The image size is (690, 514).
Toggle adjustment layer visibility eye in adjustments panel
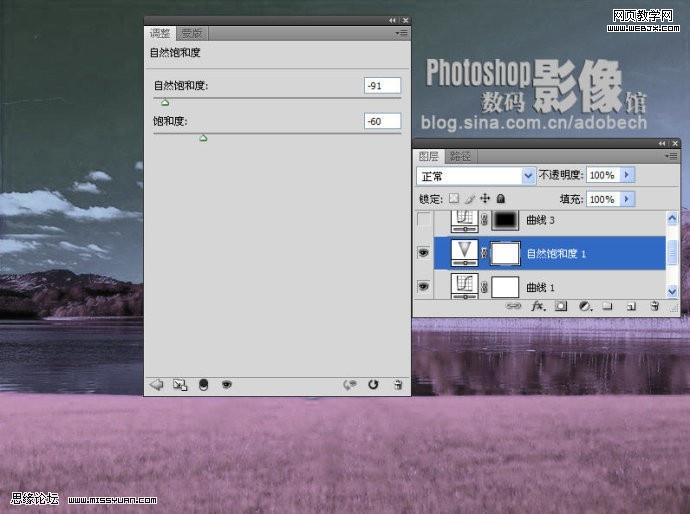pyautogui.click(x=227, y=385)
